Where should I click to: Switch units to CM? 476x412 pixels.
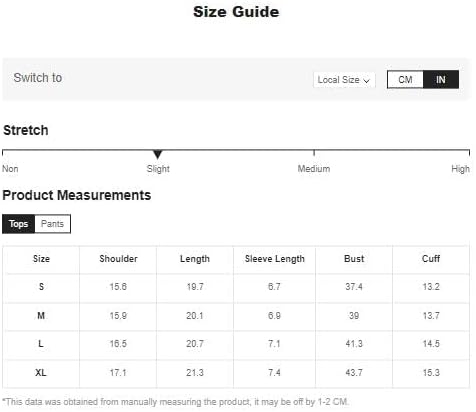[x=405, y=80]
